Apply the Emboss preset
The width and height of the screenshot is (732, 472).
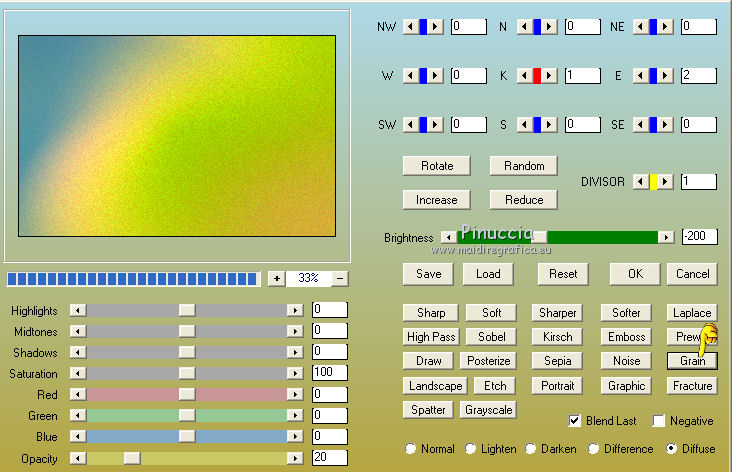(x=626, y=337)
